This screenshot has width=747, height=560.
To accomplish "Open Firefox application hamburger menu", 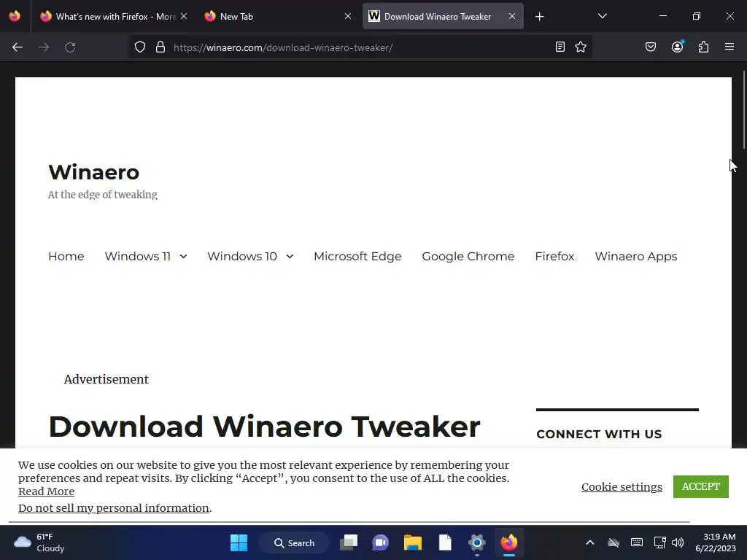I will point(729,47).
